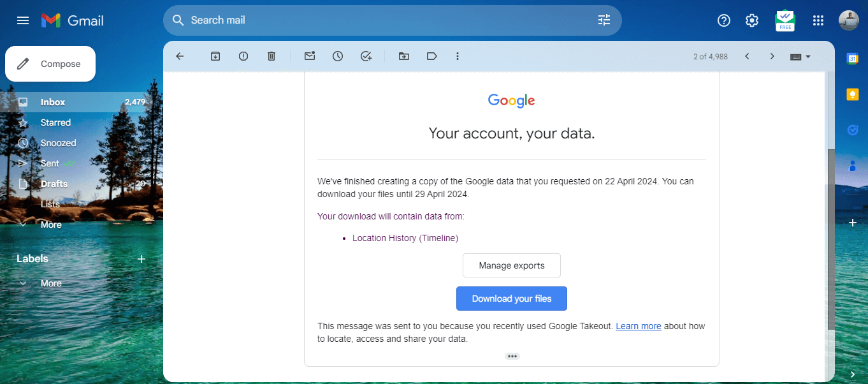
Task: Open Google Keep in the side panel
Action: (x=853, y=94)
